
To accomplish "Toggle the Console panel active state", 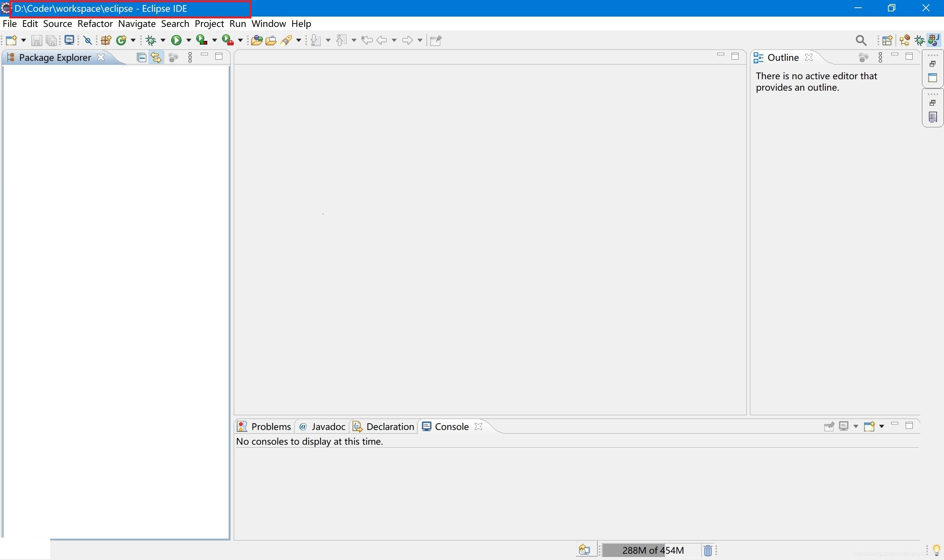I will (x=451, y=426).
